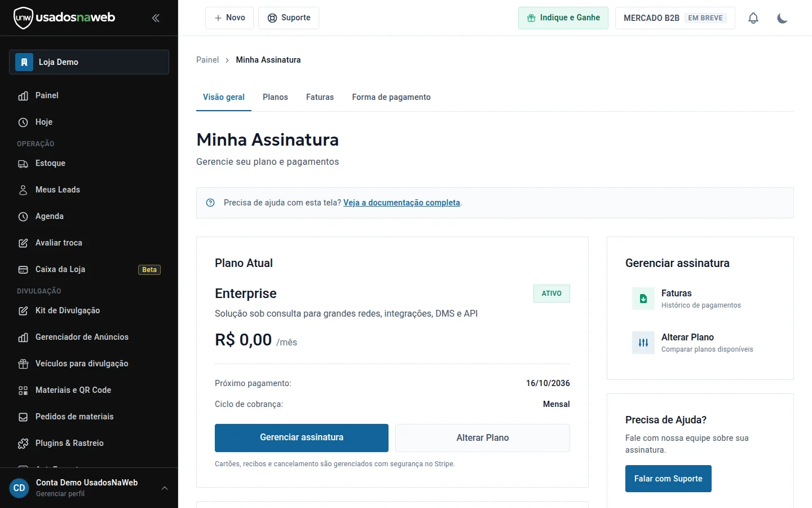The width and height of the screenshot is (812, 508).
Task: Click the Caixa da Loja card icon
Action: pos(23,270)
